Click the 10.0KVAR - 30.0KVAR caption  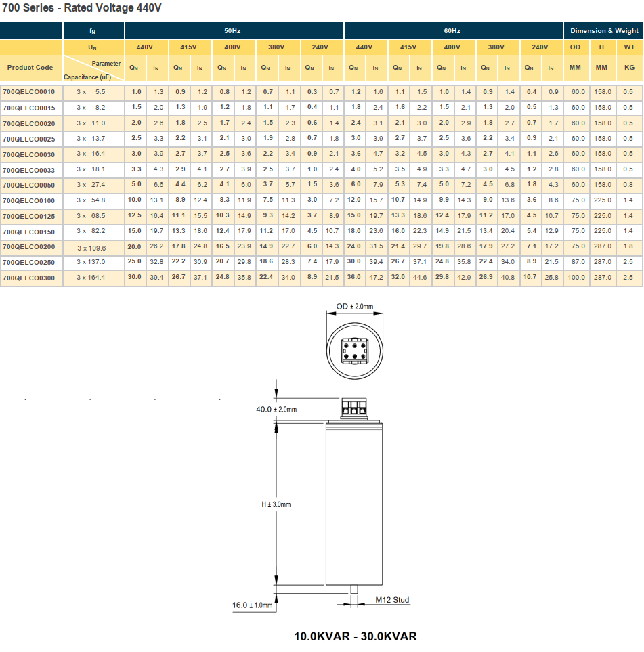(355, 636)
